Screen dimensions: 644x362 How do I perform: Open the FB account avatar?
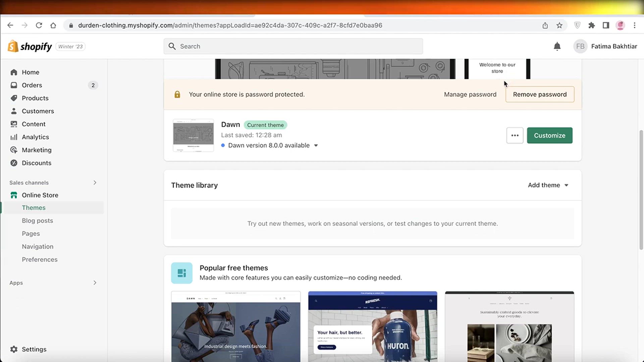(x=580, y=46)
